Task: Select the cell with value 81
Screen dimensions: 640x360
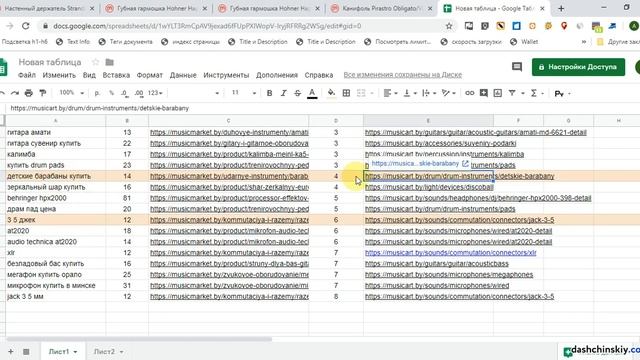Action: click(127, 198)
